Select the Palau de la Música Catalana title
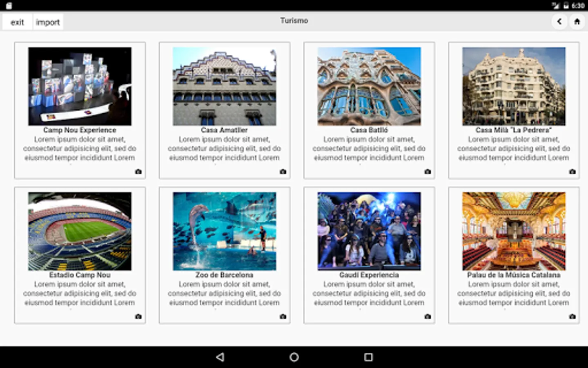The height and width of the screenshot is (368, 588). [x=514, y=275]
